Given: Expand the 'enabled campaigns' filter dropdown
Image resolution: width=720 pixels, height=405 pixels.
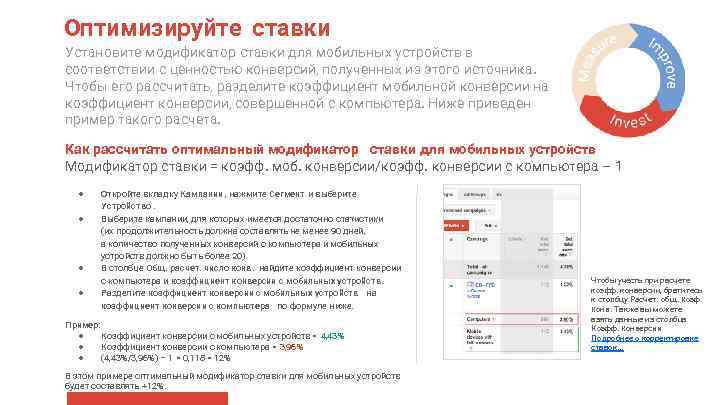Looking at the screenshot, I should (x=467, y=210).
